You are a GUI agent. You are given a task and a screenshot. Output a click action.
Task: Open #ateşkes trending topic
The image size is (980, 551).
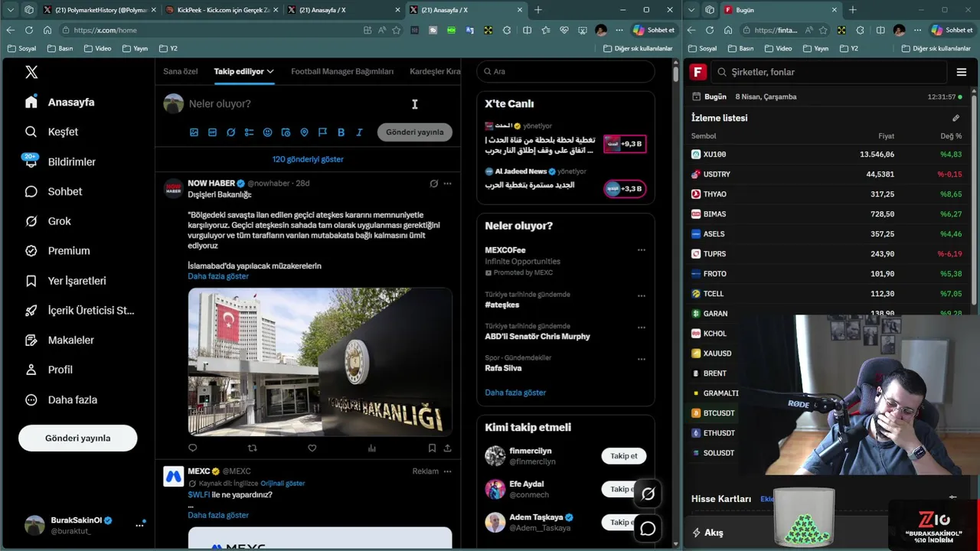point(502,305)
